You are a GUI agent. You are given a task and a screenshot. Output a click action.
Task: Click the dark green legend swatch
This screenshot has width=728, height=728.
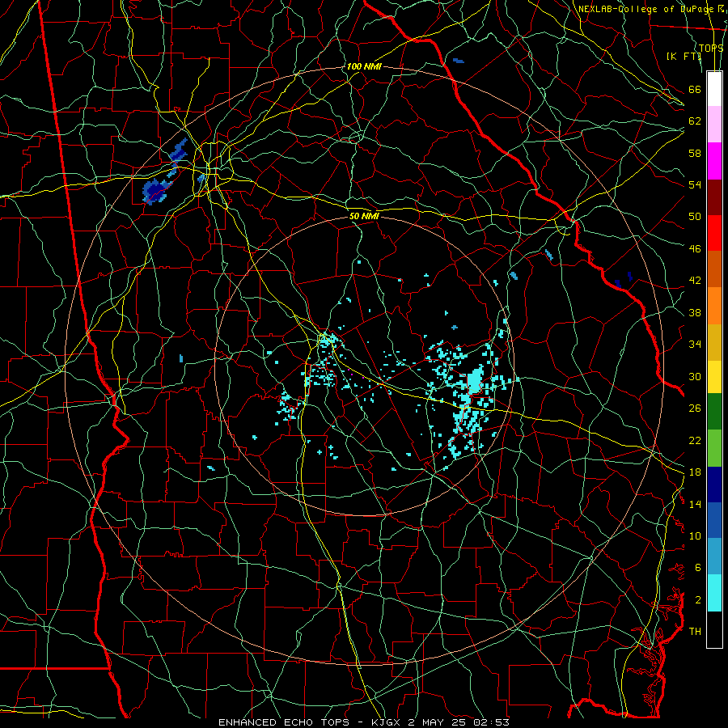[x=714, y=412]
